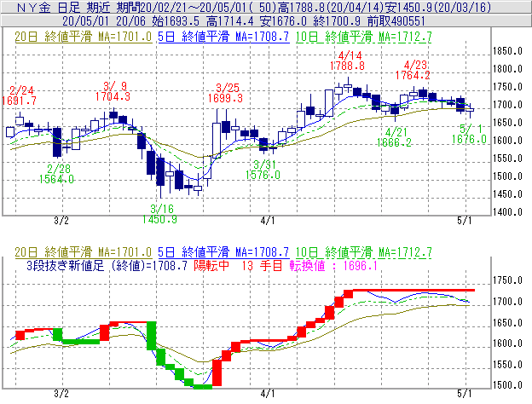The height and width of the screenshot is (404, 532).
Task: Click the 1850.0 price axis label
Action: [507, 51]
